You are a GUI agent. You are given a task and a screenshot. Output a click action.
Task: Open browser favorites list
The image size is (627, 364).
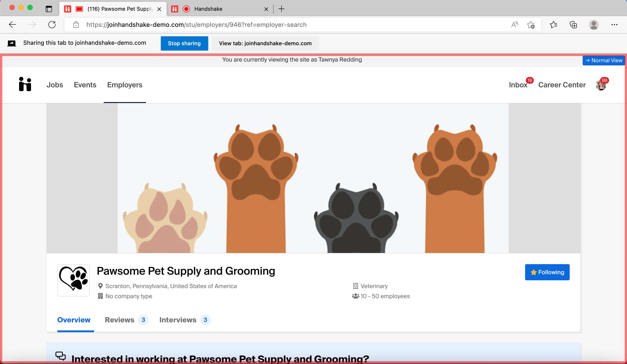(x=554, y=24)
